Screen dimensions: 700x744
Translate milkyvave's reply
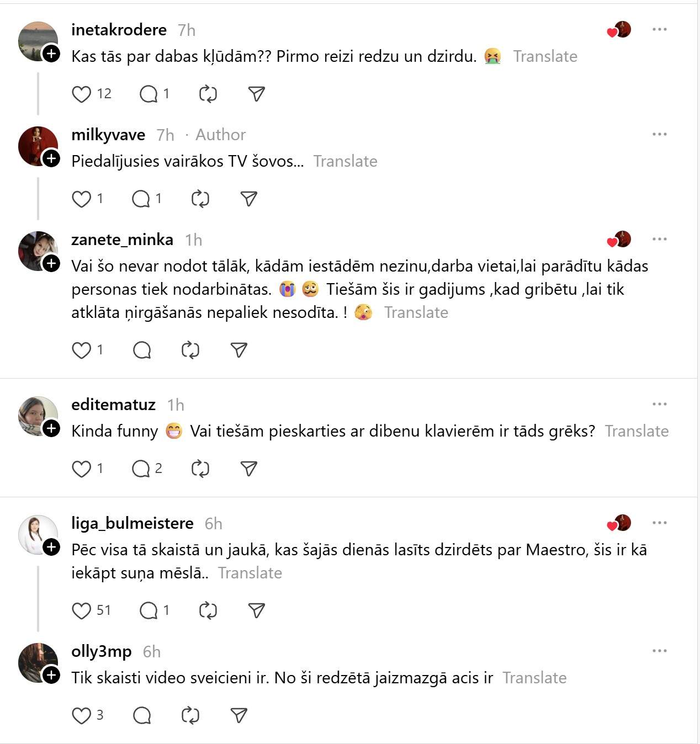[x=346, y=161]
